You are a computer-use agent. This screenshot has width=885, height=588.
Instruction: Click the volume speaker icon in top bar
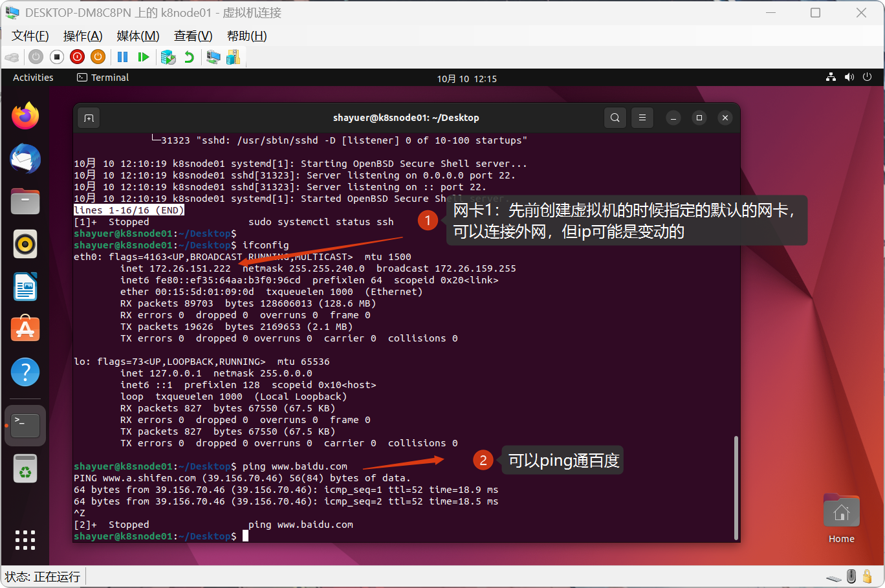[x=849, y=77]
